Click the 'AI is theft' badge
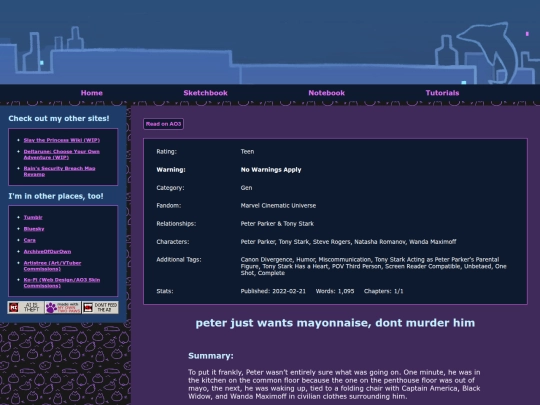 coord(26,307)
